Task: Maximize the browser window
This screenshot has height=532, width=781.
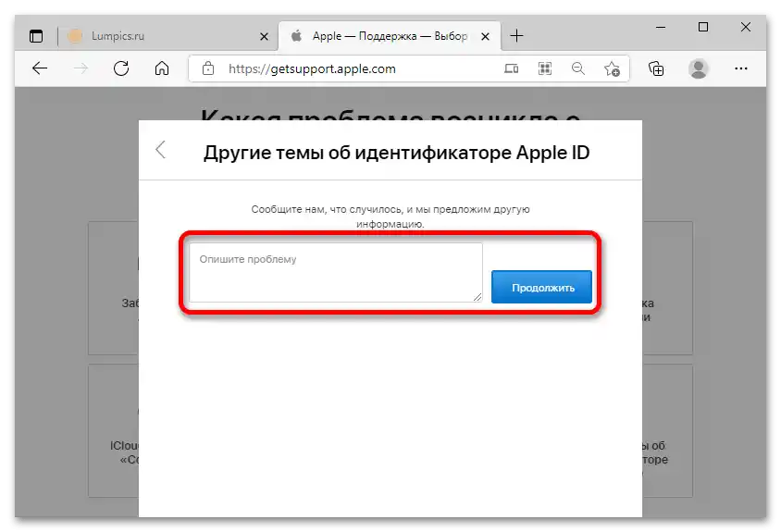Action: click(x=703, y=27)
